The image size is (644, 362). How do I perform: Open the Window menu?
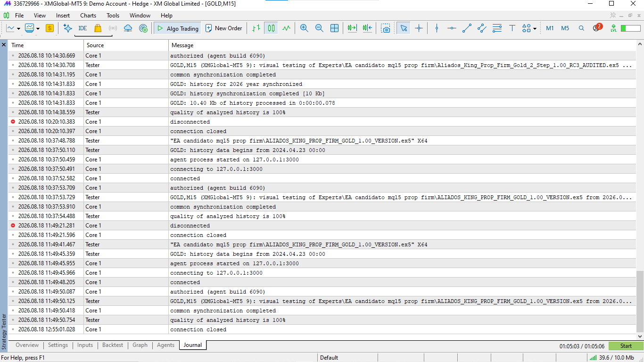tap(140, 16)
